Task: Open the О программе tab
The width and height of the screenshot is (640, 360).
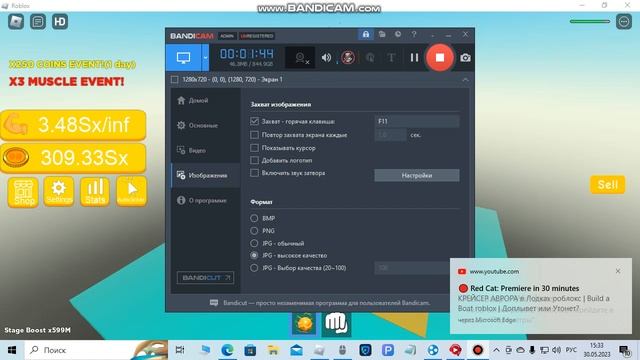Action: pyautogui.click(x=205, y=200)
